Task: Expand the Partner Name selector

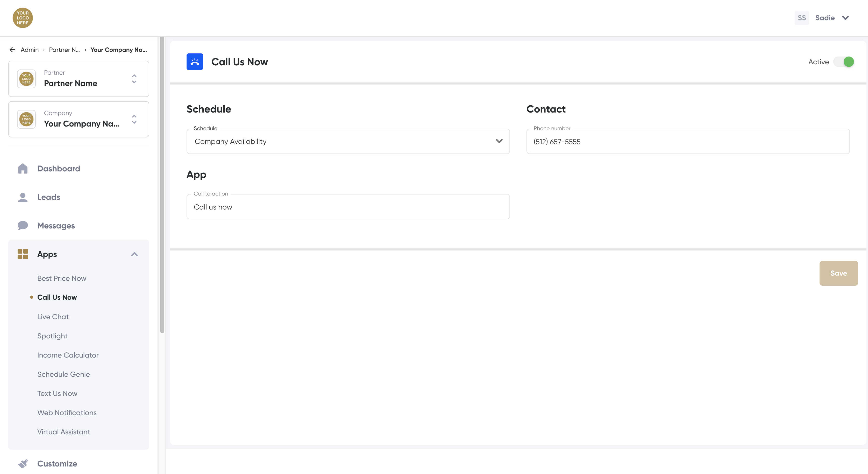Action: tap(134, 79)
